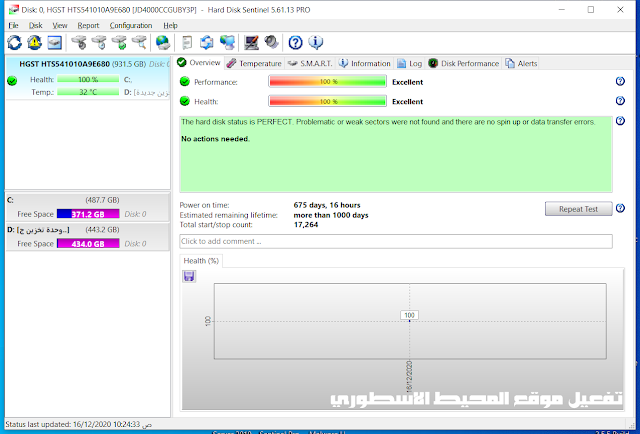The image size is (640, 434).
Task: Open the View menu
Action: click(x=60, y=25)
